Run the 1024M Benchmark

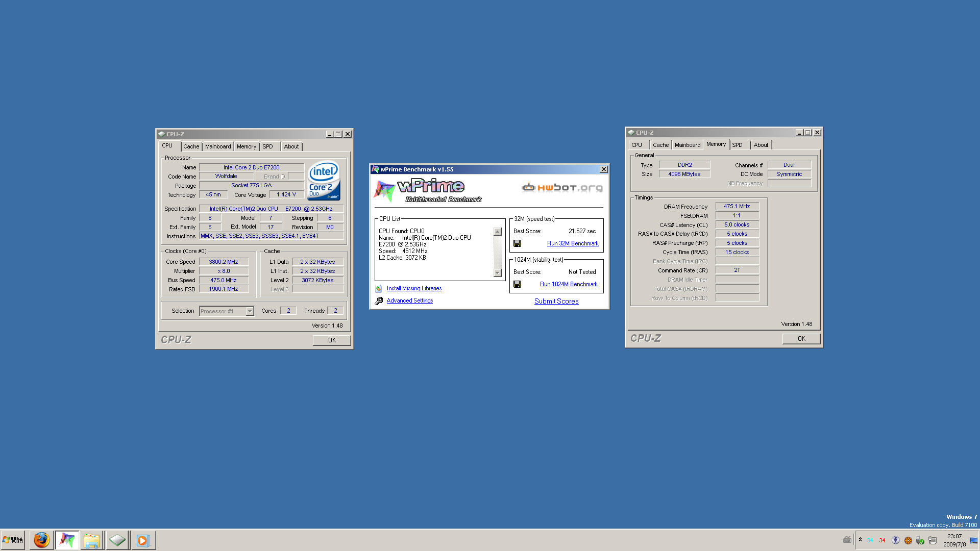click(569, 285)
